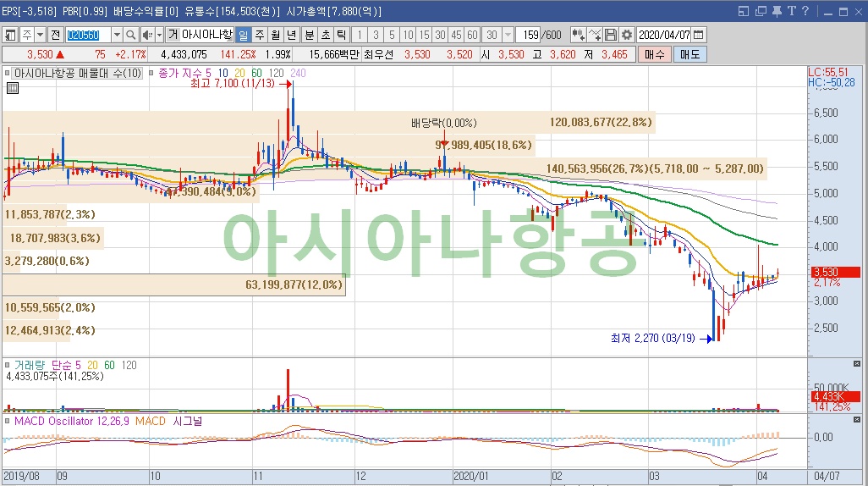Open the dropdown beside the speaker icon
The width and height of the screenshot is (868, 486).
click(x=159, y=35)
